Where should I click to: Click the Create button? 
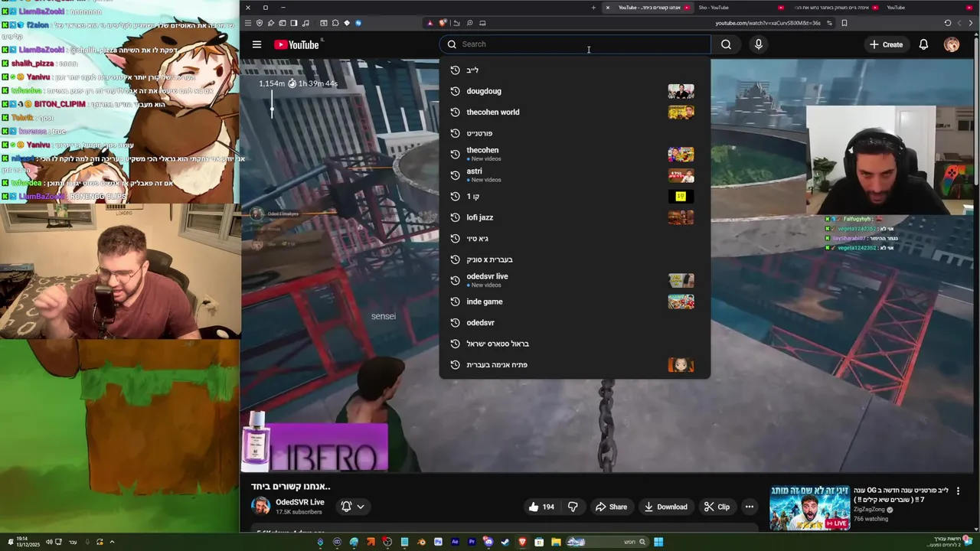click(x=886, y=44)
